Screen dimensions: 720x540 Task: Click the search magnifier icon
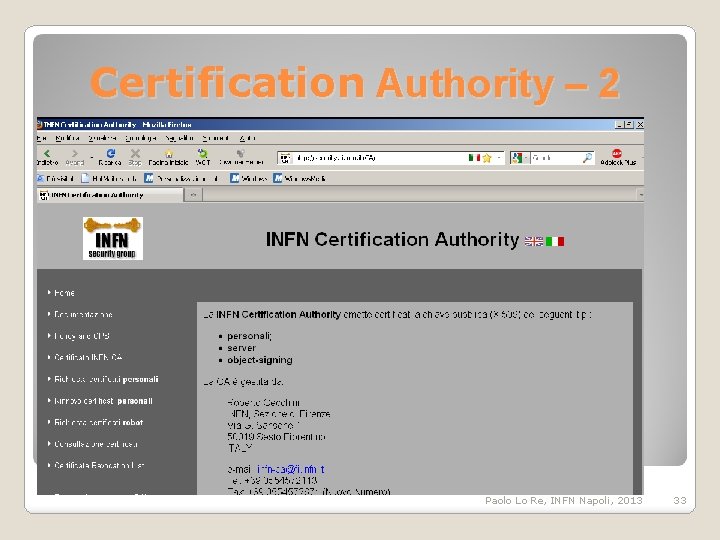click(x=587, y=158)
